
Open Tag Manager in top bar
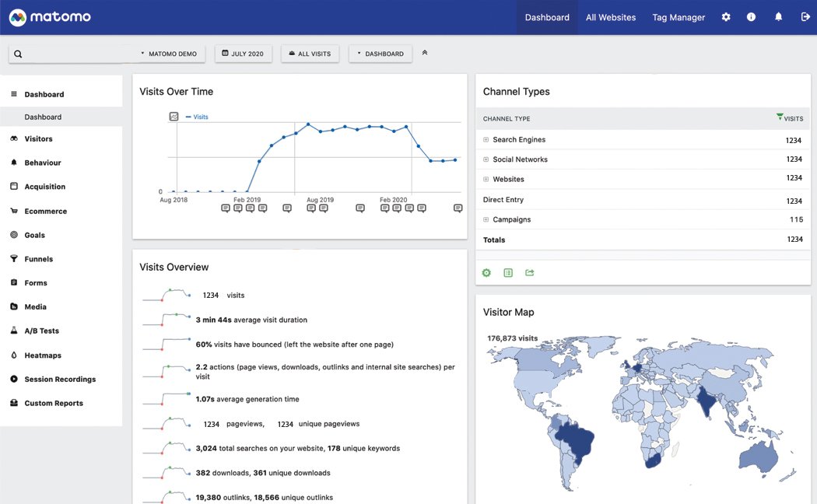(678, 17)
